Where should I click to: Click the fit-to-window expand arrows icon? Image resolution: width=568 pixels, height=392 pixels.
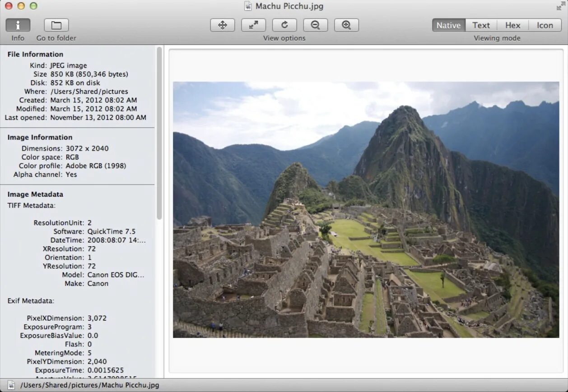coord(254,25)
